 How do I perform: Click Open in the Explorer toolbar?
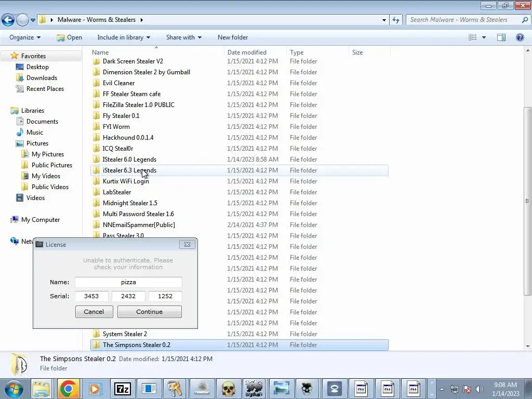pos(69,37)
